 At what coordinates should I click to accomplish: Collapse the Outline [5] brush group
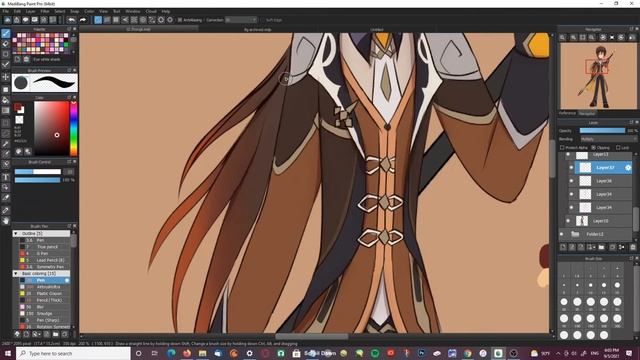16,233
